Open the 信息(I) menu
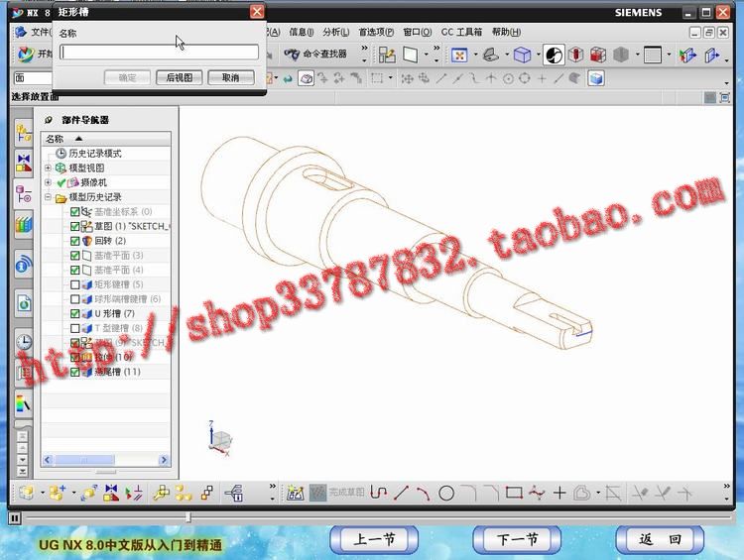Screen dimensions: 744x560 click(302, 32)
